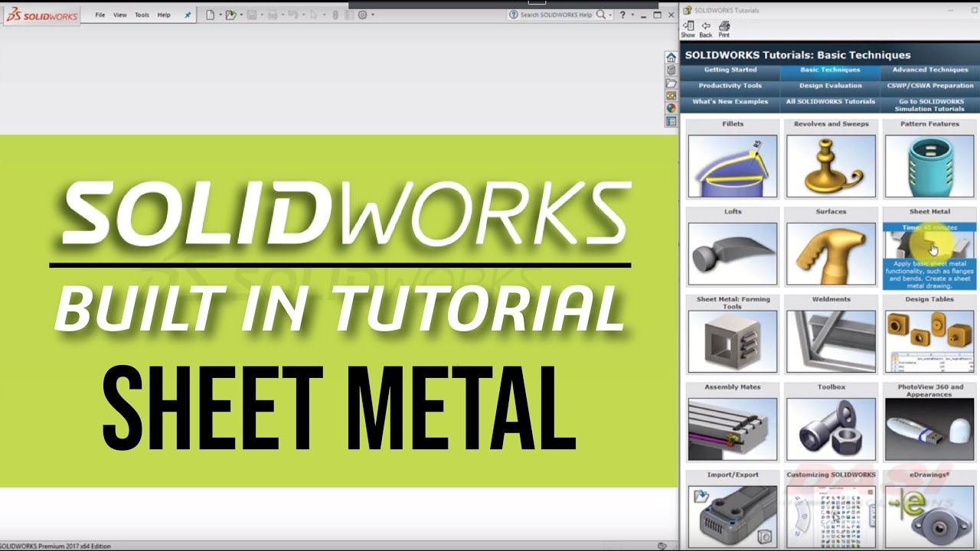The image size is (980, 551).
Task: Open the Custom Properties task pane tab
Action: pos(671,121)
